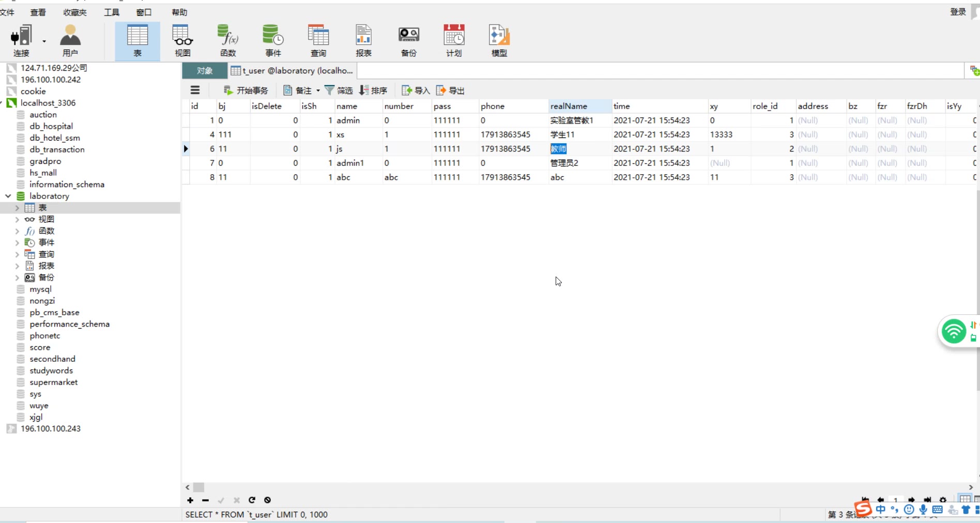The width and height of the screenshot is (980, 523).
Task: Refresh the table data
Action: click(252, 500)
